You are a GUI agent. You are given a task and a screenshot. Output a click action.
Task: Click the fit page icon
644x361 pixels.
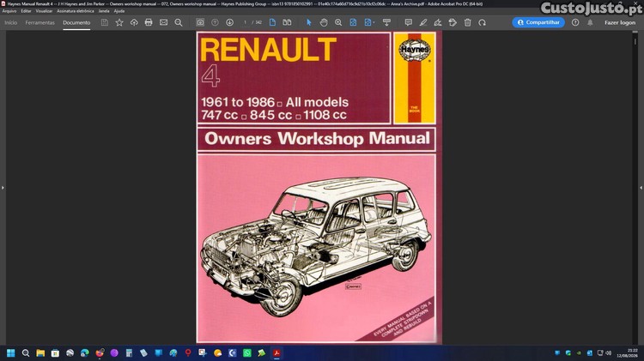353,22
